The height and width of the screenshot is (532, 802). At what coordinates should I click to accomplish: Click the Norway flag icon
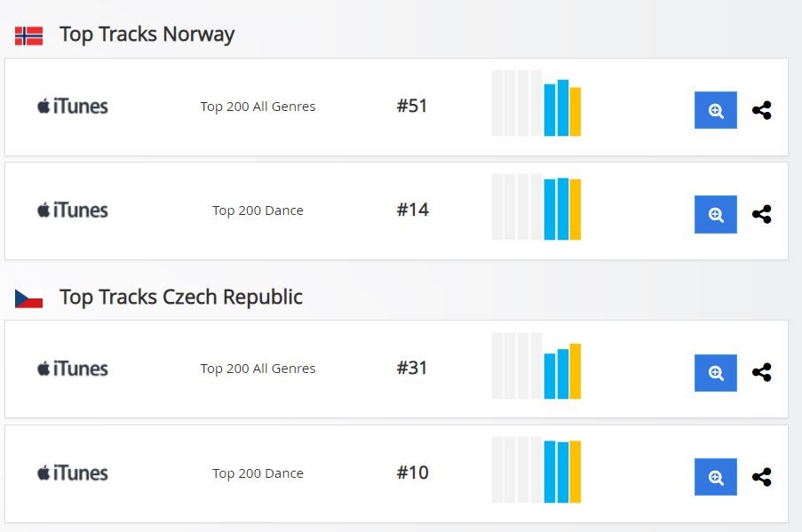tap(28, 36)
